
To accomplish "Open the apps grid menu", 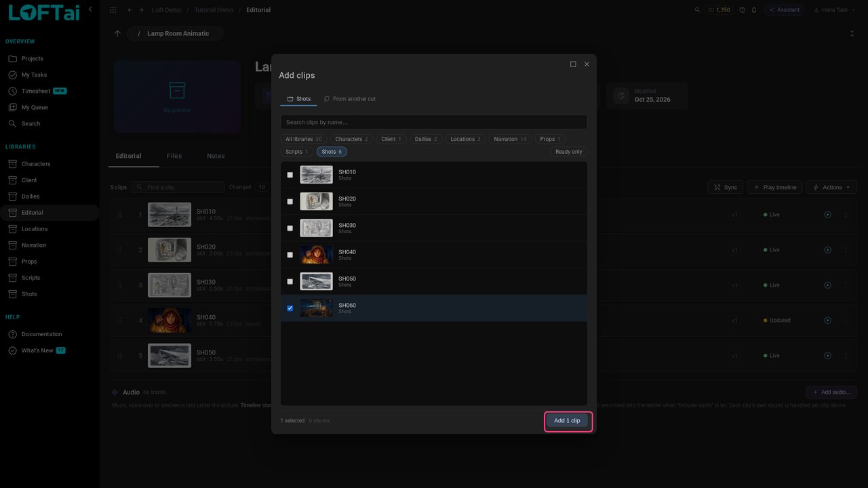I will pos(113,10).
